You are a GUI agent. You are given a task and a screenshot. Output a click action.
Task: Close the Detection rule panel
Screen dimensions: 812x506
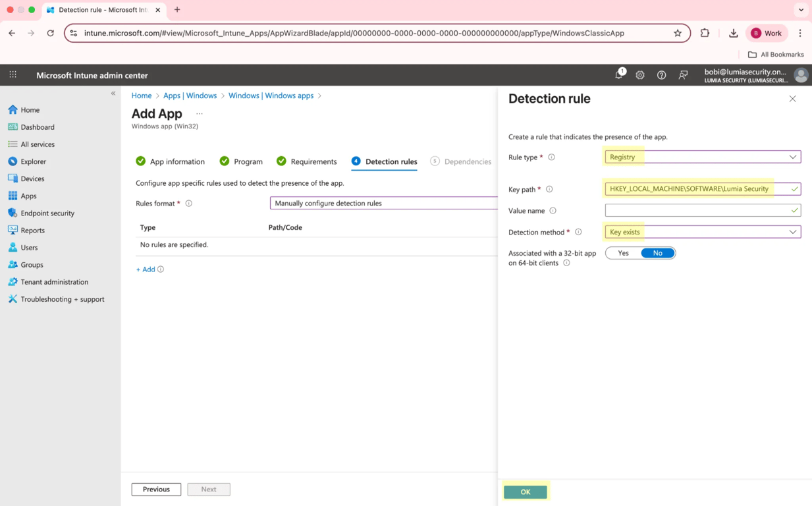click(x=792, y=99)
